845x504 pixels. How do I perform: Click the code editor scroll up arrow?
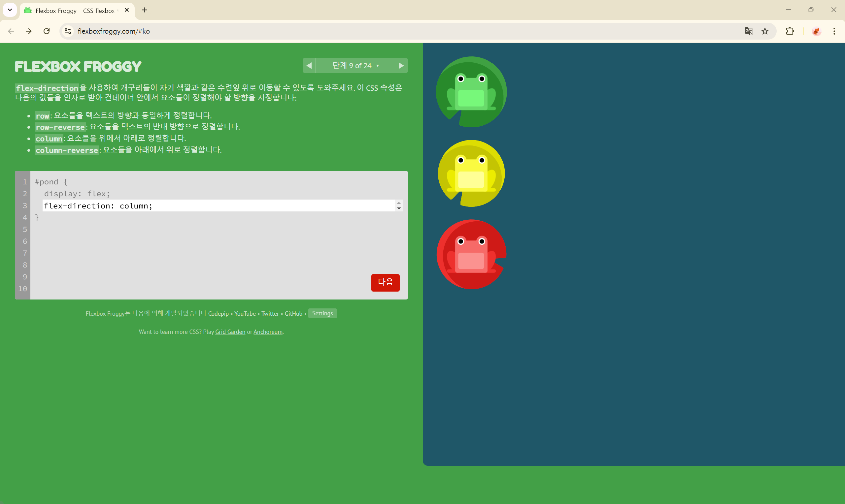pos(399,203)
